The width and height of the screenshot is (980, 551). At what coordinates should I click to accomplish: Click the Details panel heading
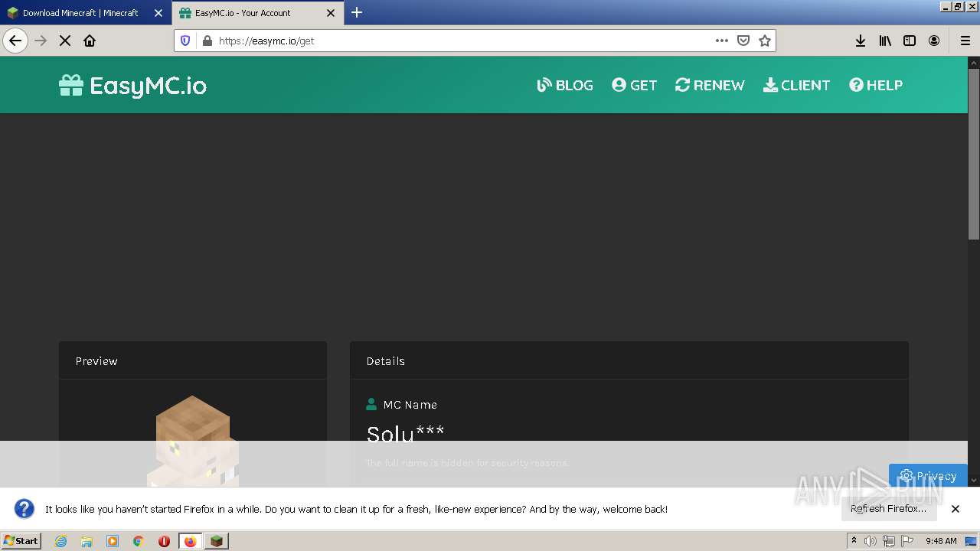click(x=385, y=361)
